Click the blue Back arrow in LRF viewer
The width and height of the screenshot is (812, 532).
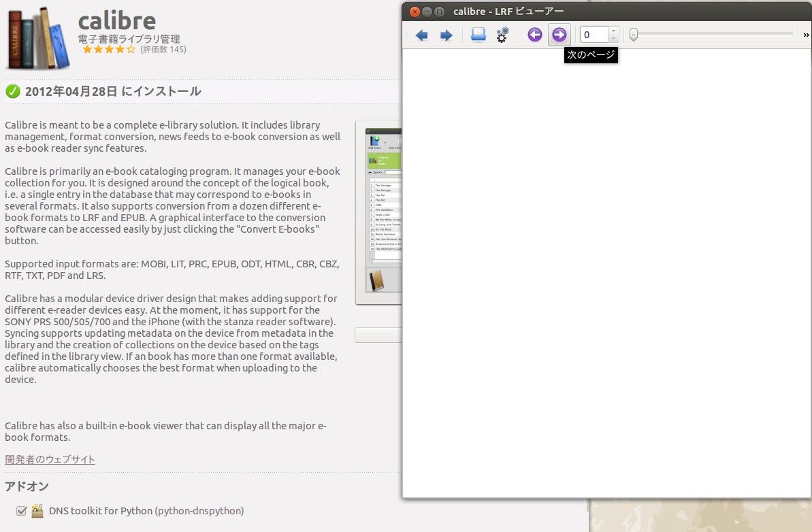(x=421, y=35)
